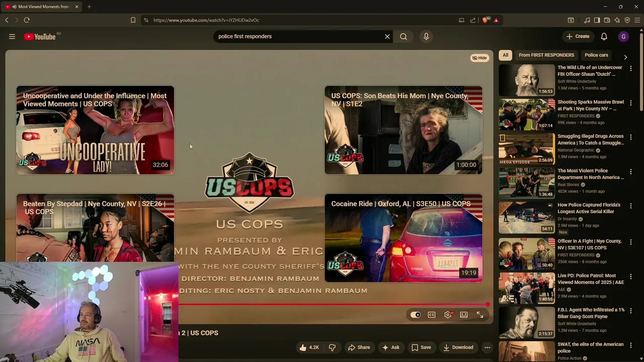The height and width of the screenshot is (362, 644).
Task: Open the Son Beats His Mom end screen video
Action: click(x=404, y=130)
